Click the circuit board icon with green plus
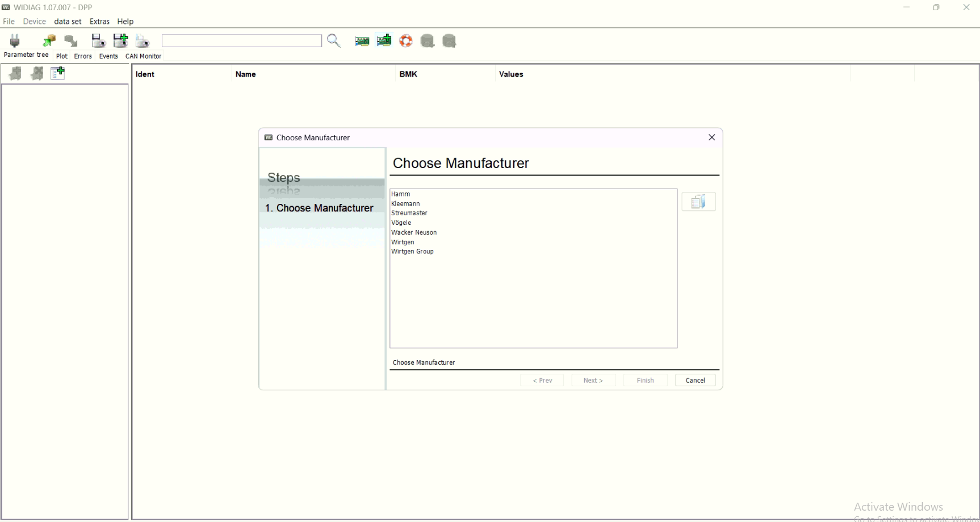This screenshot has height=522, width=980. [x=384, y=41]
